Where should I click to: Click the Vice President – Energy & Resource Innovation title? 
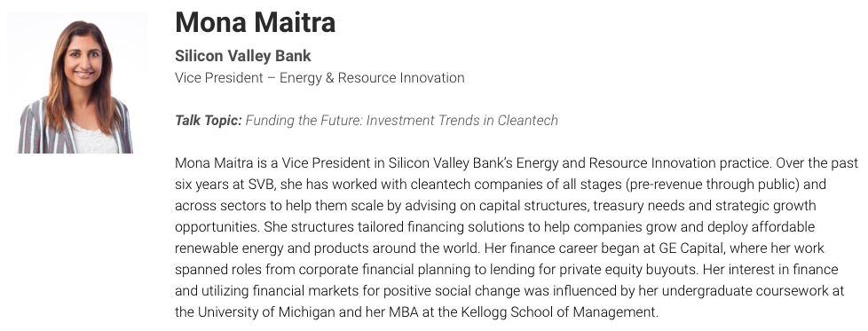tap(320, 78)
